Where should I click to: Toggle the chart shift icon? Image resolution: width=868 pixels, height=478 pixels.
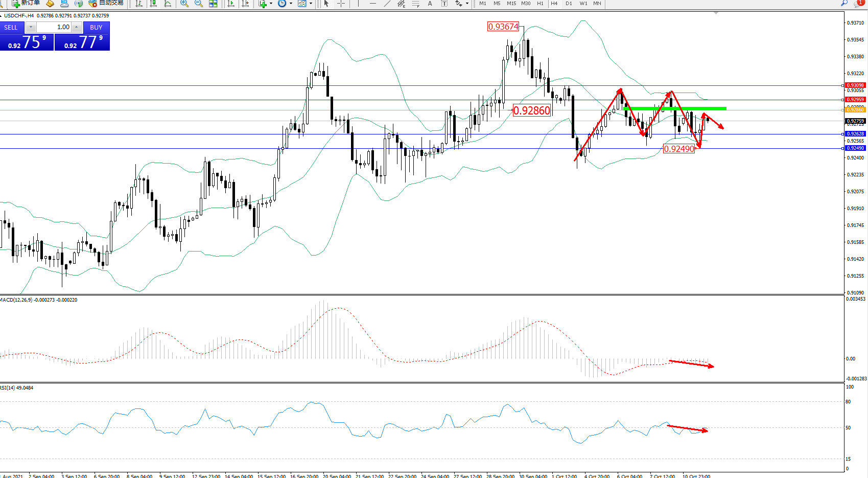(x=246, y=4)
